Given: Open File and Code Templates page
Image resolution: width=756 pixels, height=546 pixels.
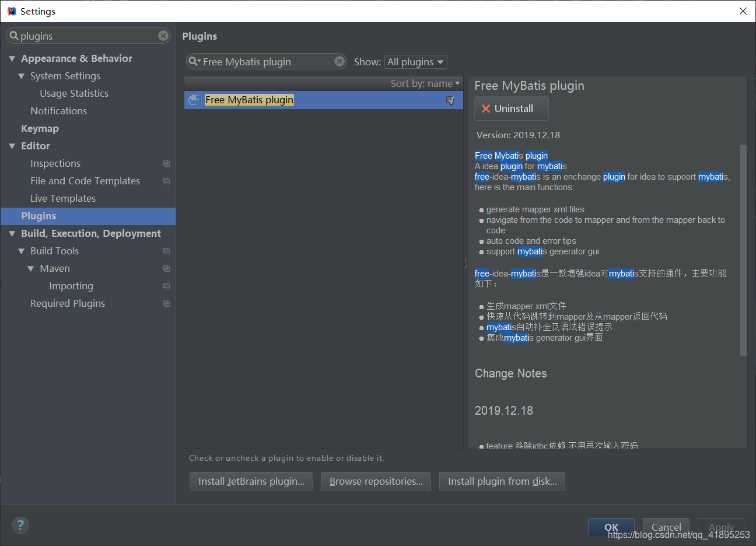Looking at the screenshot, I should (85, 181).
